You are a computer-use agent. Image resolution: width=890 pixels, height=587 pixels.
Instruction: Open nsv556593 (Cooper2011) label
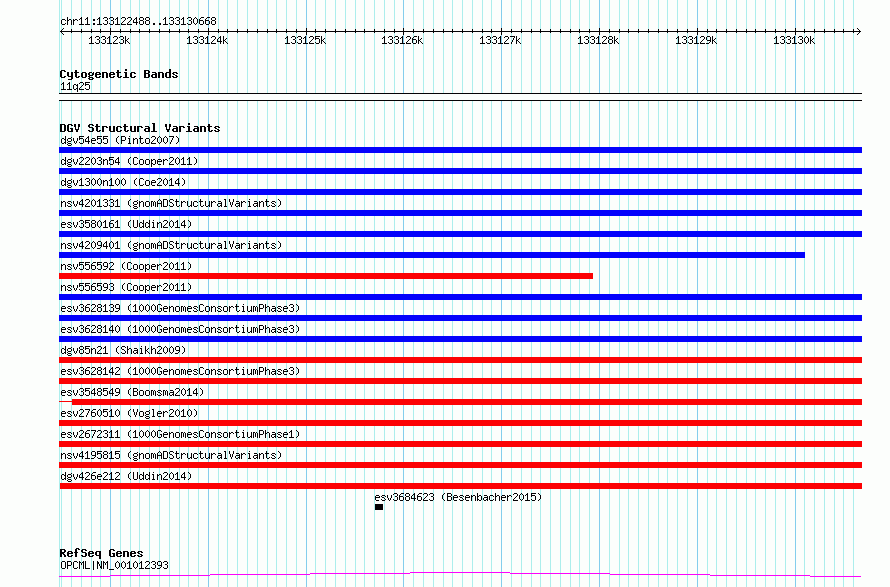[x=126, y=287]
